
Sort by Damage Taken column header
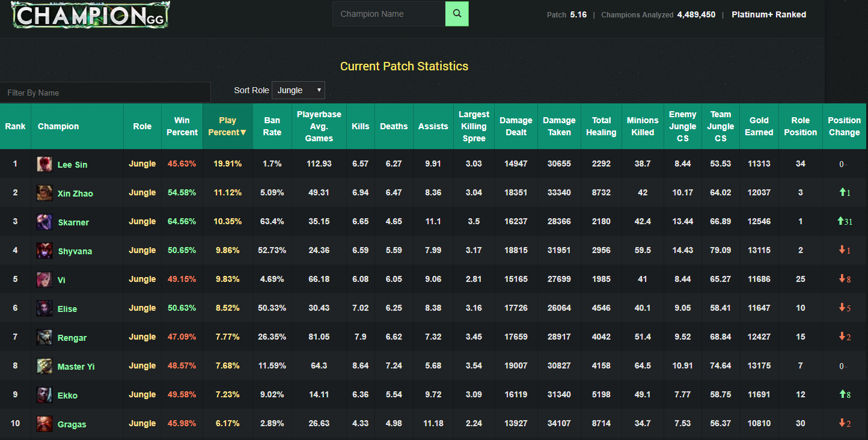tap(559, 126)
